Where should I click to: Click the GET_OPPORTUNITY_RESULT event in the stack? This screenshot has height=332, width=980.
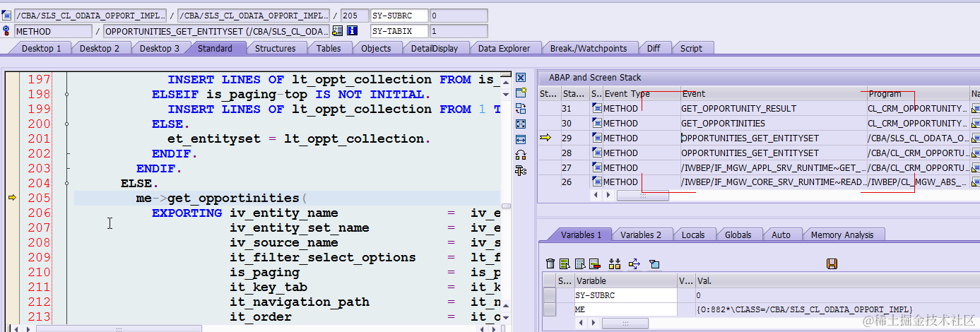tap(738, 108)
